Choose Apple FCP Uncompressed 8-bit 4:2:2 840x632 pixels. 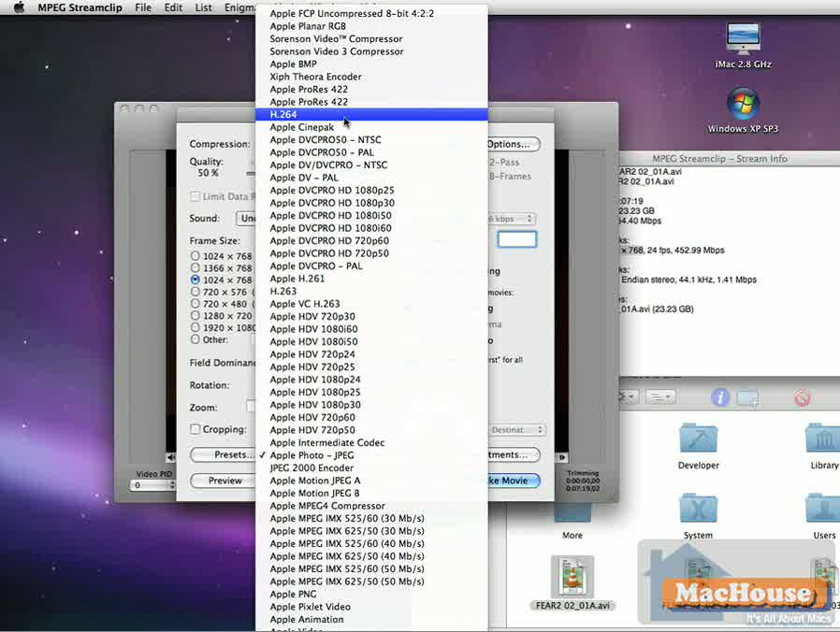point(371,13)
